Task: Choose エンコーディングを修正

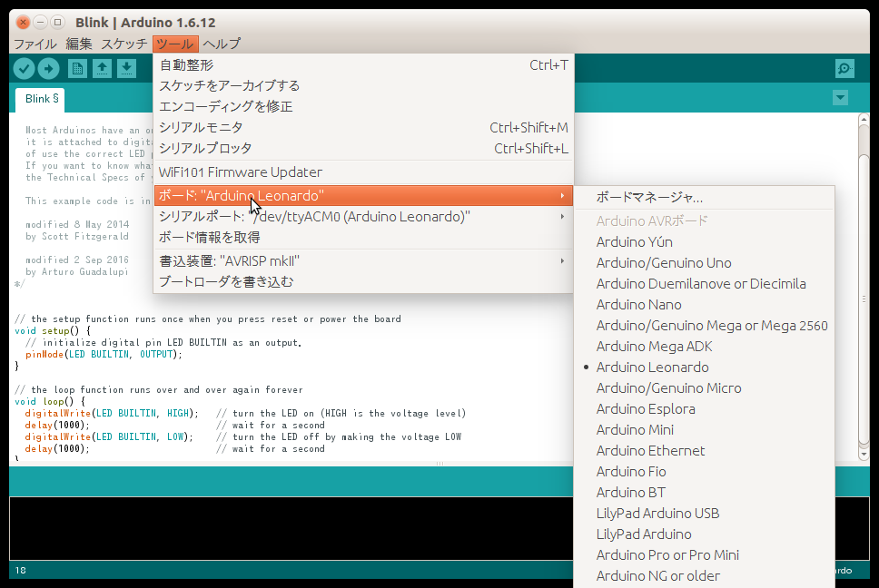Action: (x=363, y=106)
